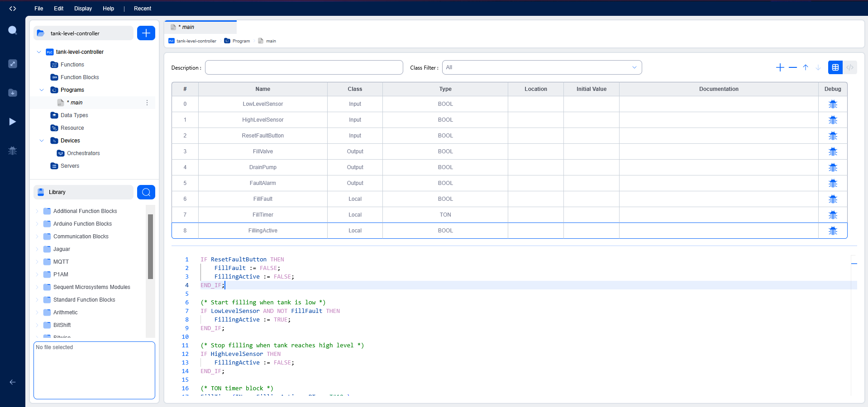Expand Arduino Function Blocks in the library

[37, 224]
